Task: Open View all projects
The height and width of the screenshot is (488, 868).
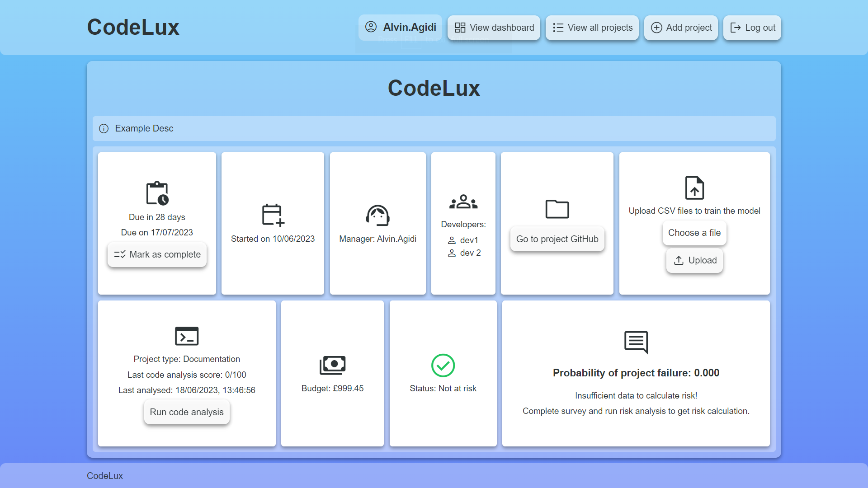Action: (592, 28)
